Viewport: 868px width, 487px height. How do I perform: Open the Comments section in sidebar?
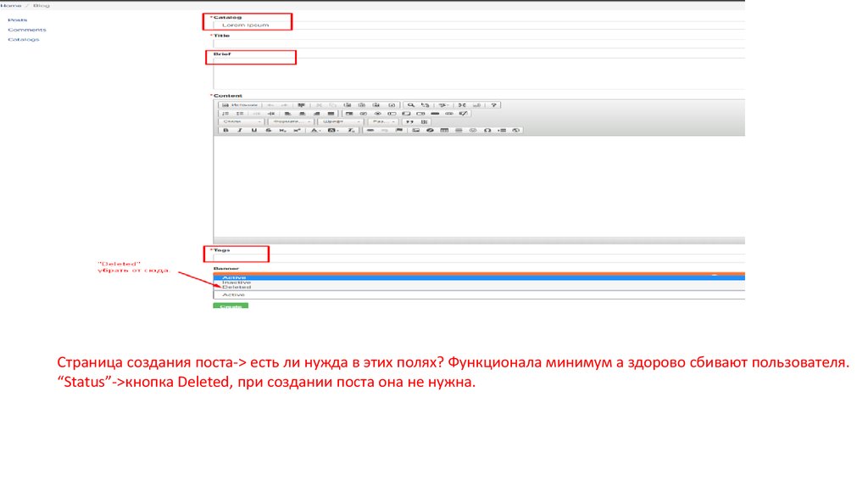coord(27,30)
